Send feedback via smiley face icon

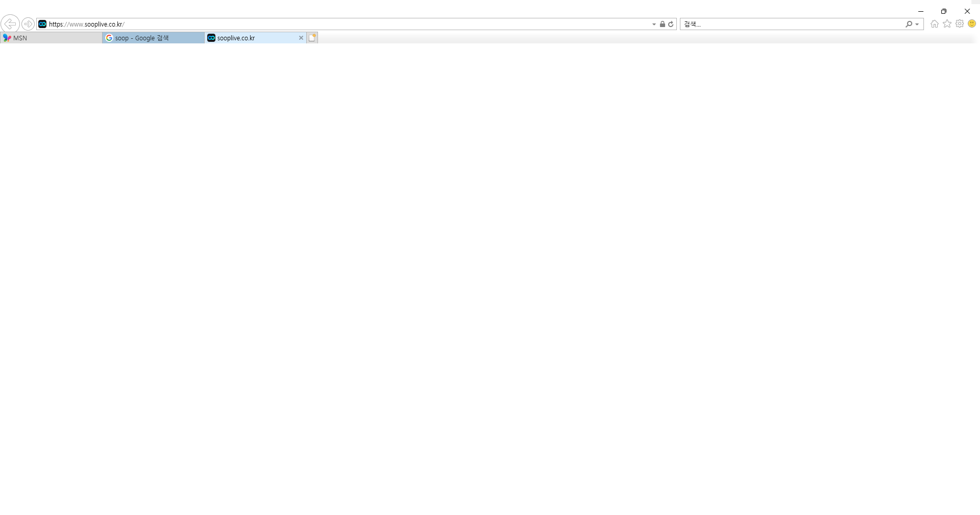[x=972, y=24]
